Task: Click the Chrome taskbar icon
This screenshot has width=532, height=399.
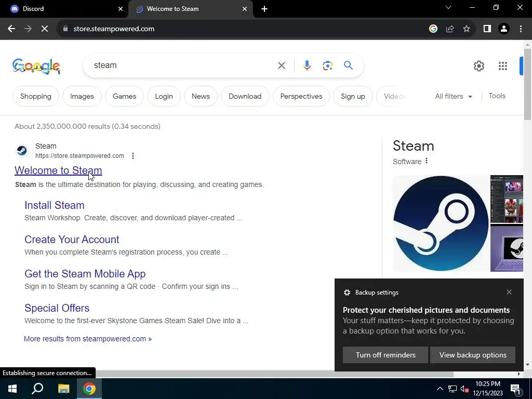Action: pyautogui.click(x=89, y=389)
